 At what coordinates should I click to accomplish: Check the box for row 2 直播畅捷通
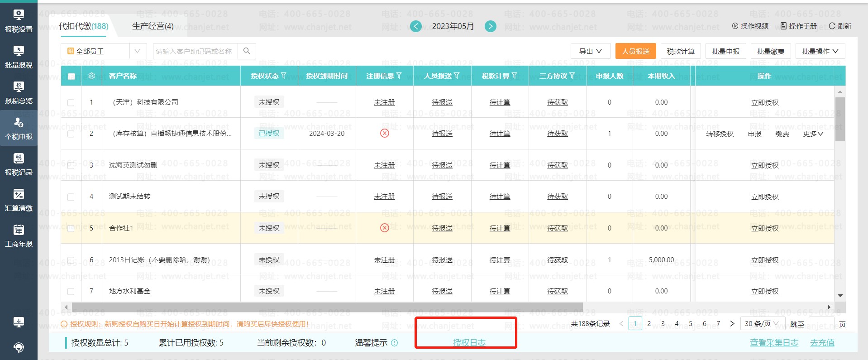(71, 134)
